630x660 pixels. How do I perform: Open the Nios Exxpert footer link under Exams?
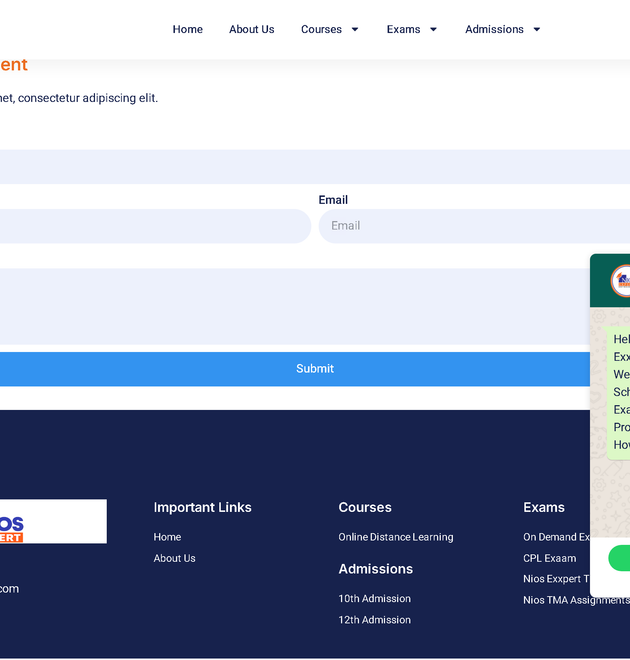click(x=556, y=579)
